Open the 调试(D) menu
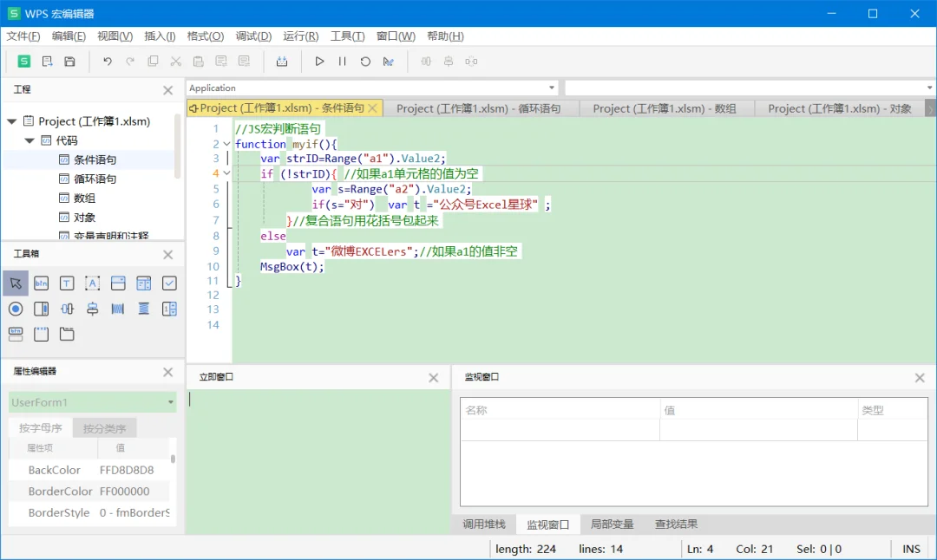937x560 pixels. (253, 36)
